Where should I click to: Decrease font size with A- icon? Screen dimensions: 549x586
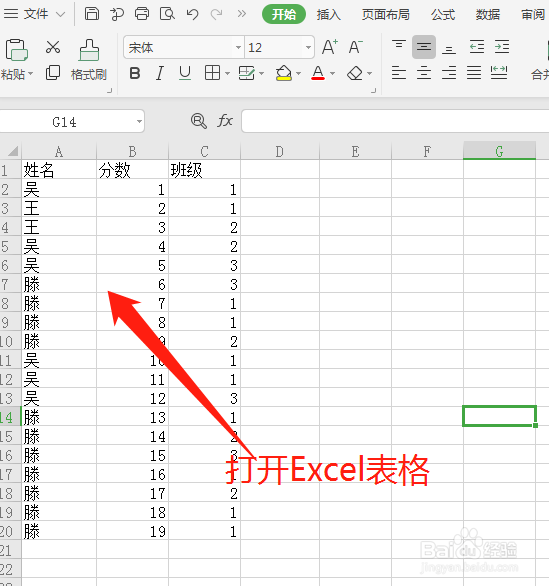(355, 47)
